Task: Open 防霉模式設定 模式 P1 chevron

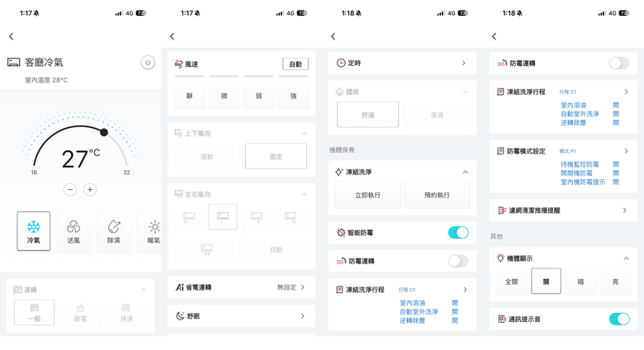Action: 627,151
